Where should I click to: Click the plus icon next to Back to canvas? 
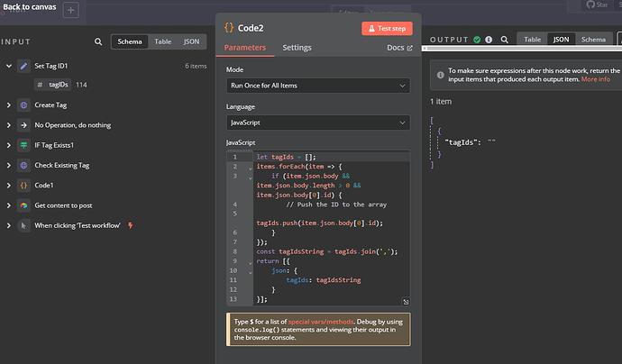[71, 10]
